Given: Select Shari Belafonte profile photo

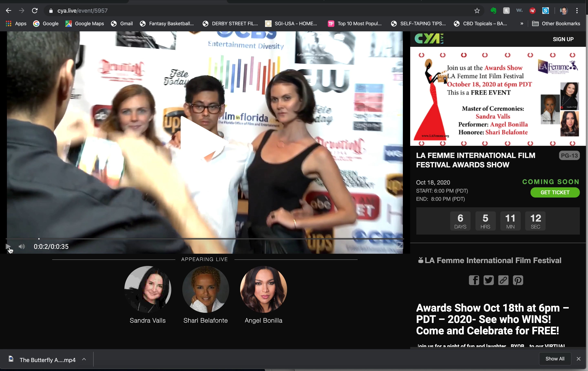Looking at the screenshot, I should pyautogui.click(x=206, y=289).
